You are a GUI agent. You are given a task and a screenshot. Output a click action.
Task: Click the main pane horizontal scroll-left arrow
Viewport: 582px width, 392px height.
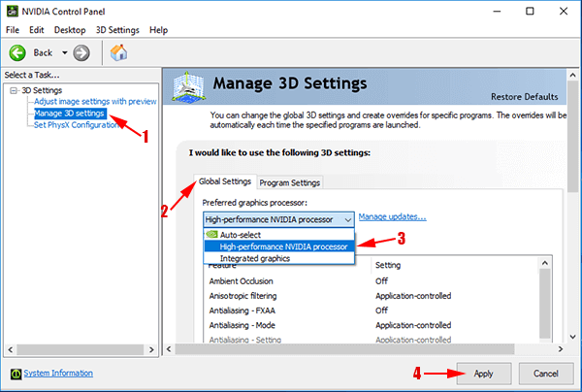point(169,349)
